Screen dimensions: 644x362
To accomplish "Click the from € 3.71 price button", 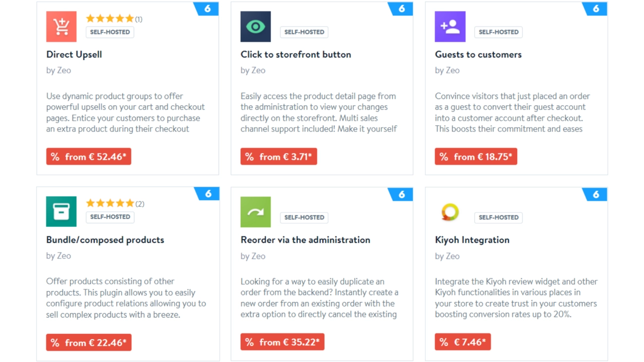I will click(x=279, y=156).
